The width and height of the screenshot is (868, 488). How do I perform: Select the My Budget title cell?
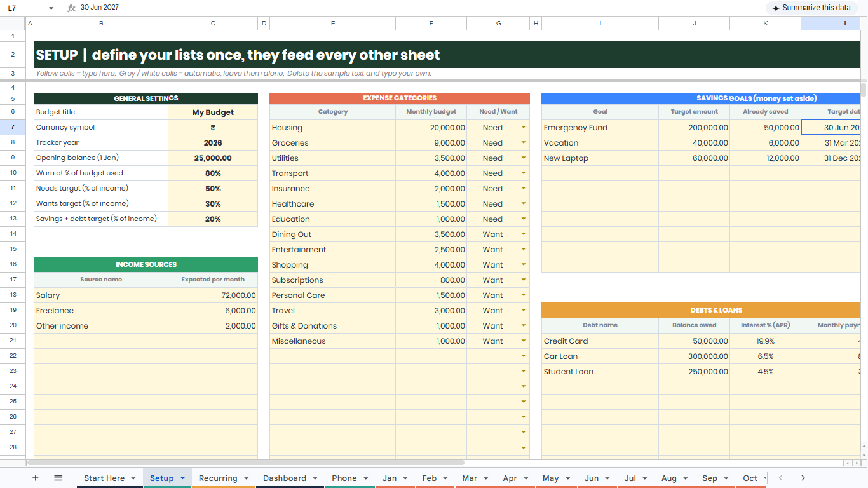click(213, 112)
